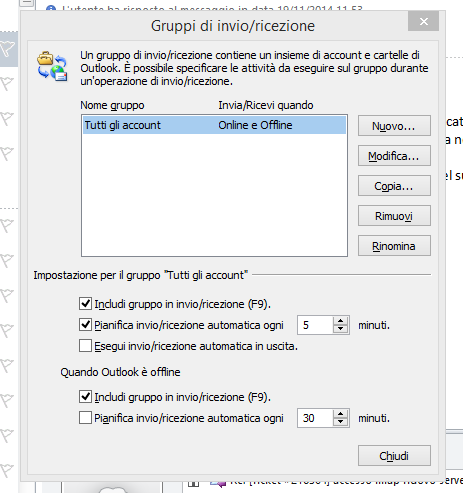Decrease the 5 minuti interval spinner

[x=340, y=329]
